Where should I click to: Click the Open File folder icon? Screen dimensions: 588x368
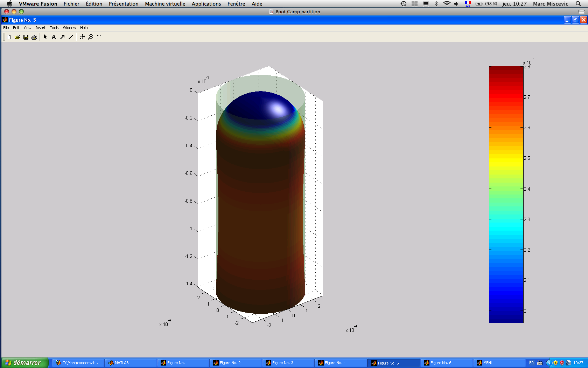pos(17,37)
